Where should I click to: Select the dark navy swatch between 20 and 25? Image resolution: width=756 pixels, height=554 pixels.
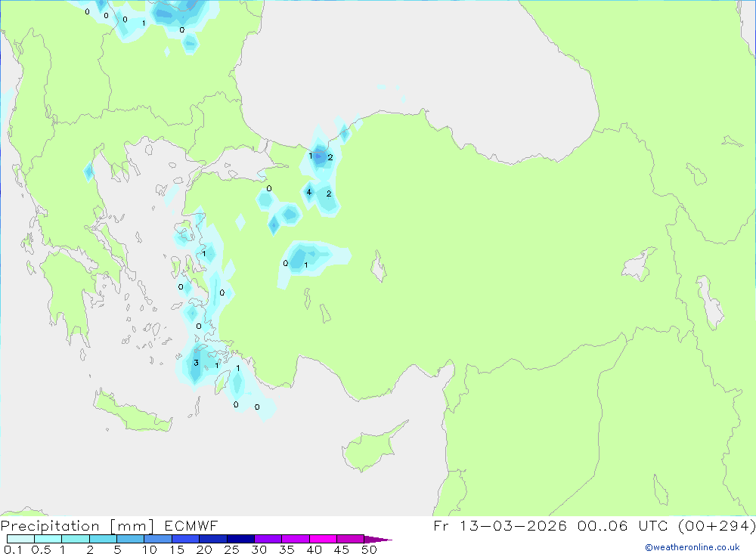(x=212, y=539)
